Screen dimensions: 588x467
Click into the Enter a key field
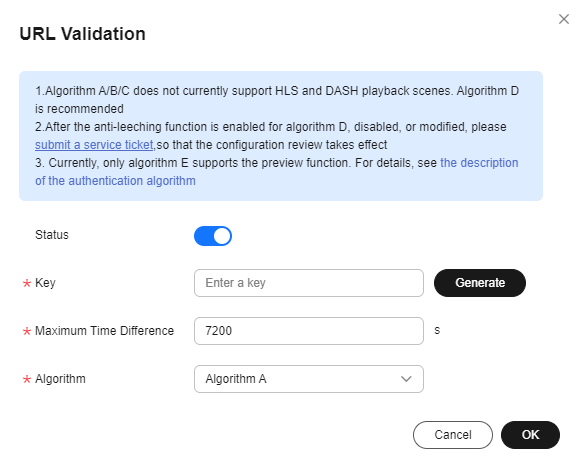tap(309, 283)
